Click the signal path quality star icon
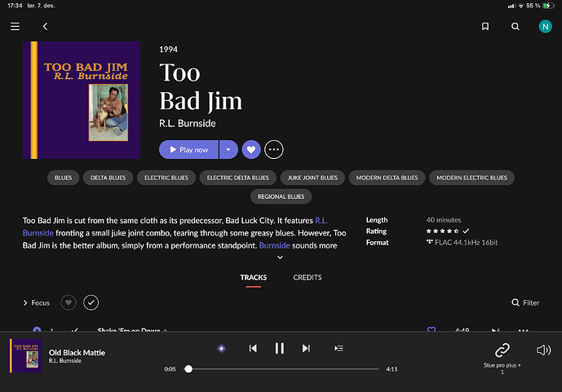Image resolution: width=562 pixels, height=392 pixels. (x=222, y=348)
